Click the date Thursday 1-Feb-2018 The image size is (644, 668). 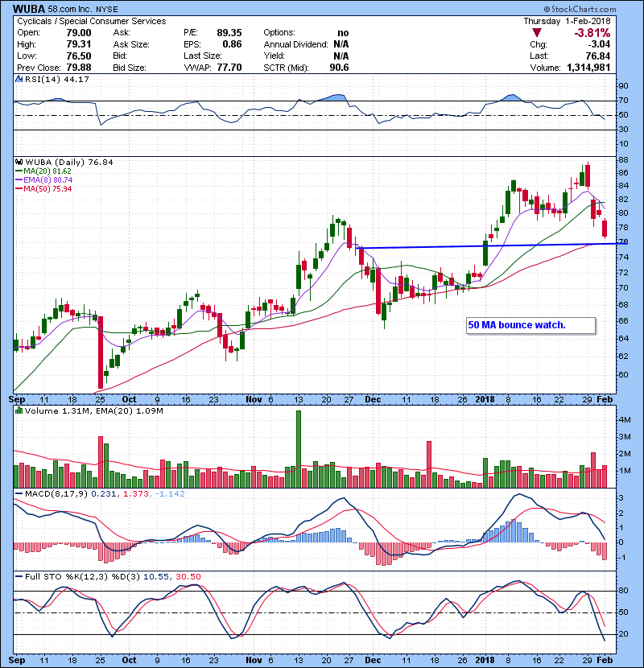pos(567,21)
